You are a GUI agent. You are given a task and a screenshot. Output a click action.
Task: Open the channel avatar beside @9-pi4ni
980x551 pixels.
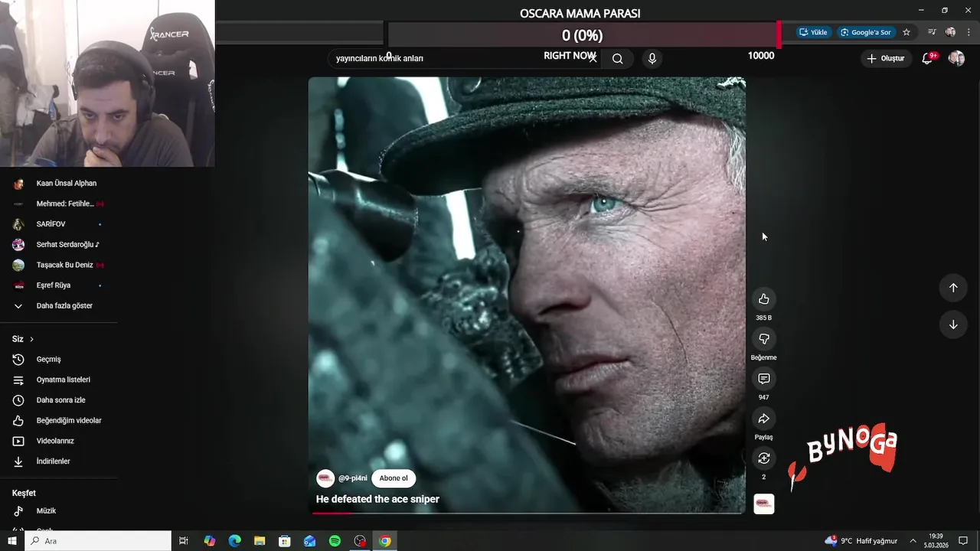point(325,478)
